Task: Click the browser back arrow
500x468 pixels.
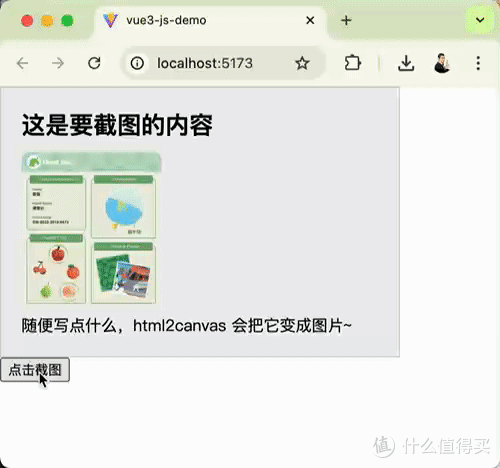Action: pos(22,63)
